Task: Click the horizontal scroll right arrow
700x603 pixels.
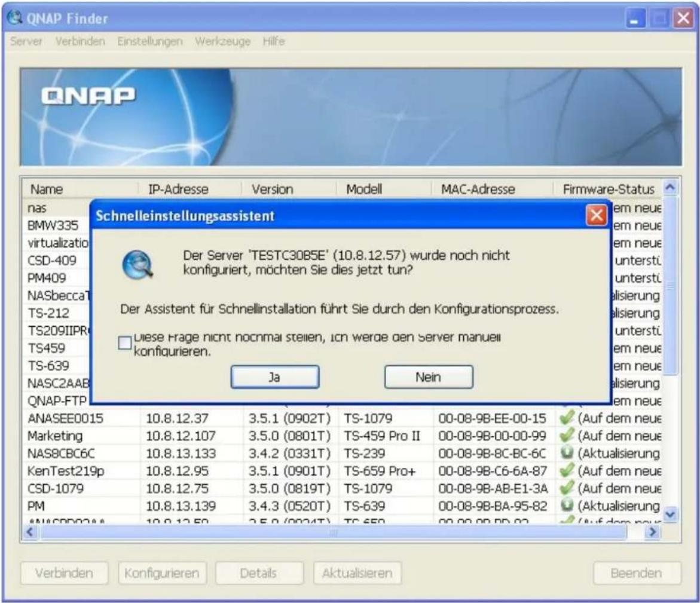Action: pos(653,532)
